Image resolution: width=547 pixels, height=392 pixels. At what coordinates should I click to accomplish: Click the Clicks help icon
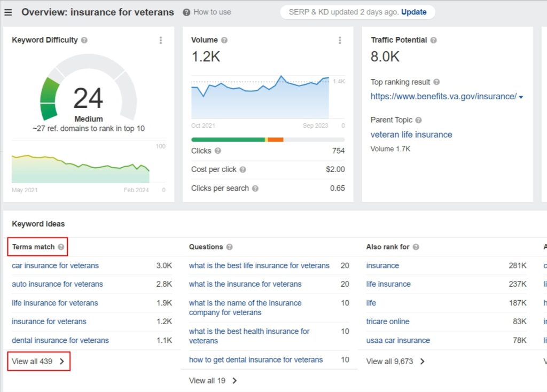click(x=218, y=151)
